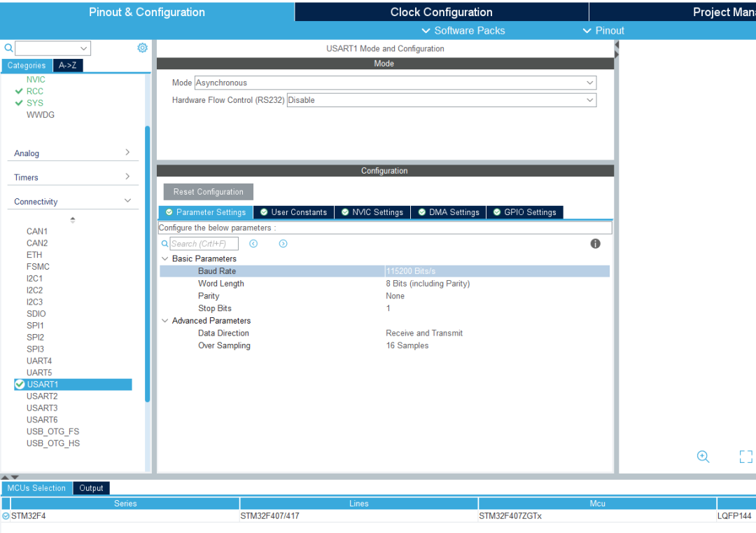Select USART2 peripheral
756x533 pixels.
coord(42,396)
